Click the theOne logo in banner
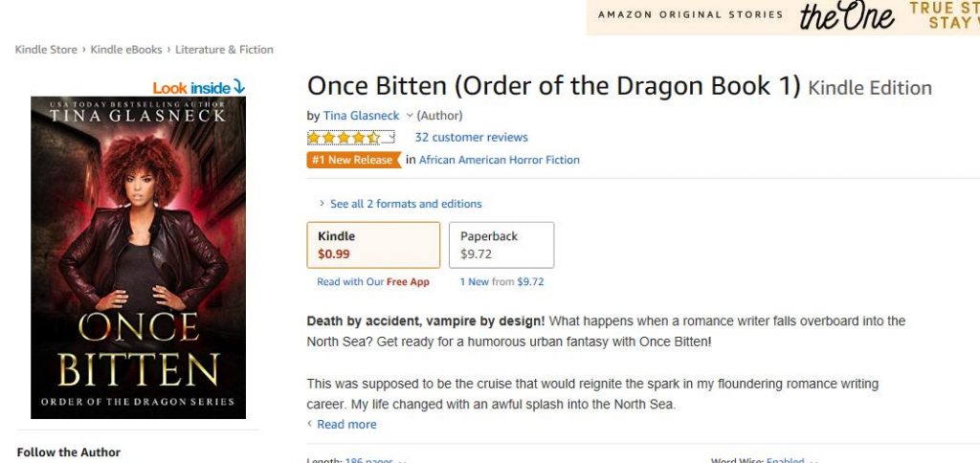This screenshot has height=463, width=980. coord(847,15)
